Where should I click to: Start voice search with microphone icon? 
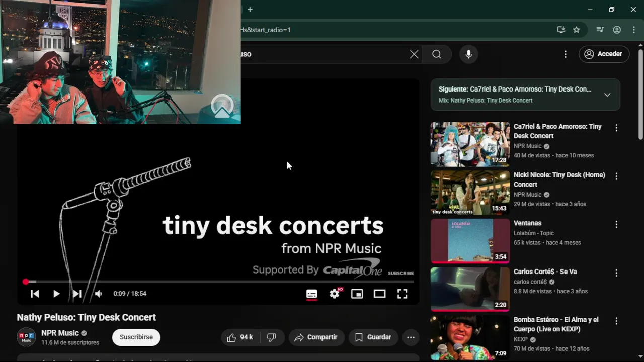468,54
